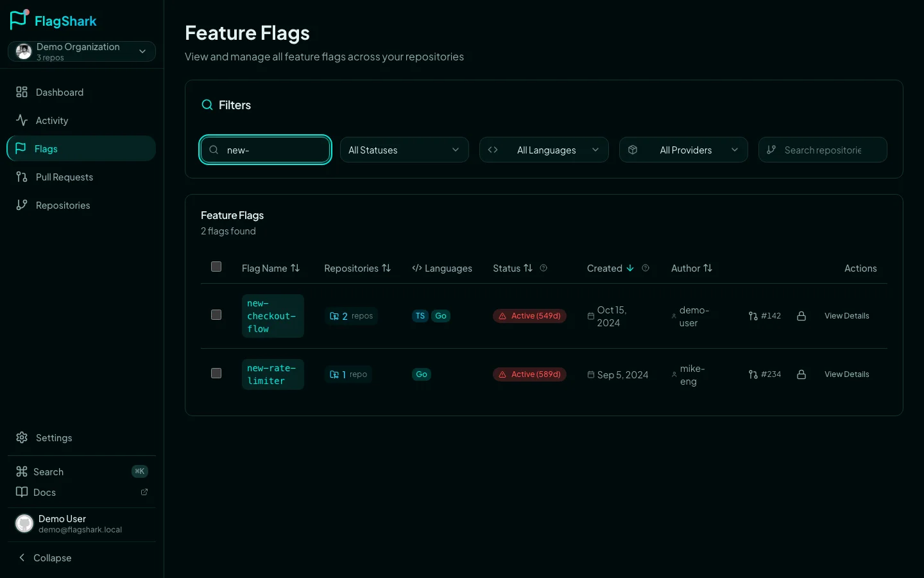The height and width of the screenshot is (578, 924).
Task: Open the Demo Organization switcher
Action: (x=81, y=51)
